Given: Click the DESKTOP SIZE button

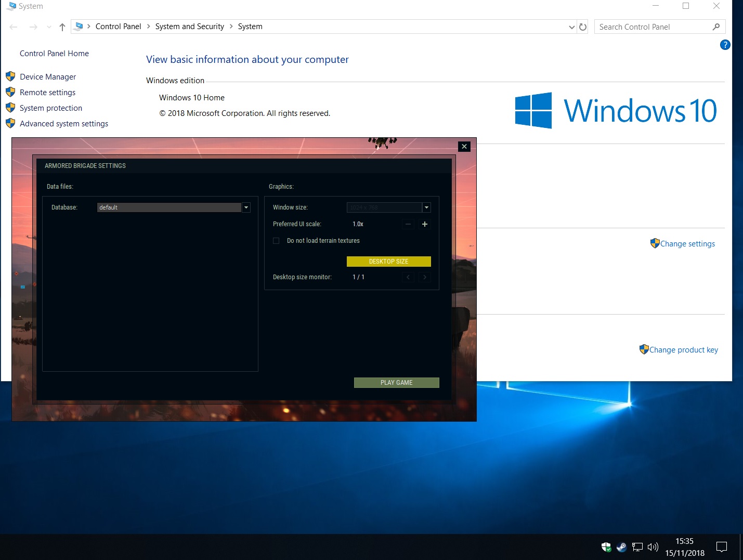Looking at the screenshot, I should point(389,262).
